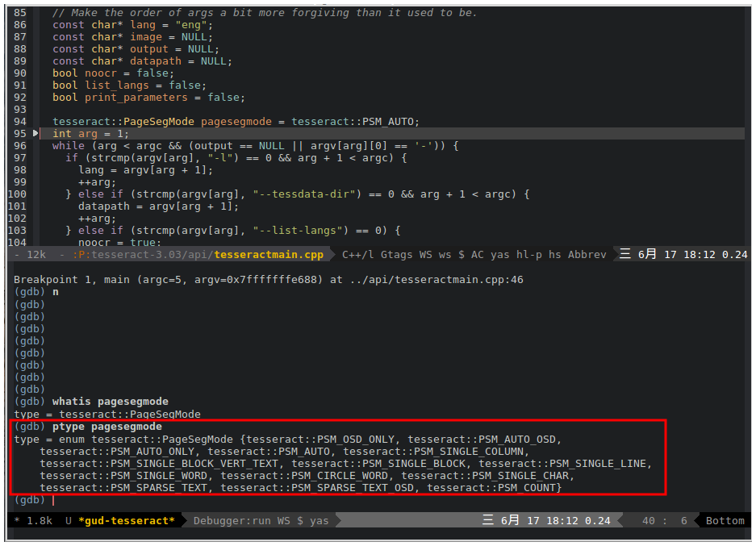This screenshot has height=546, width=756.
Task: Click the line number 40 in the debugger mode line
Action: [x=649, y=520]
